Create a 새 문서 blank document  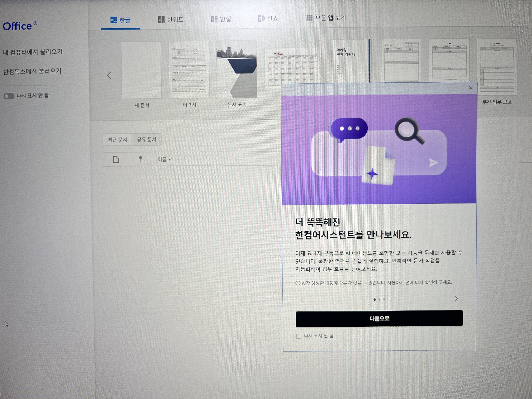coord(141,70)
